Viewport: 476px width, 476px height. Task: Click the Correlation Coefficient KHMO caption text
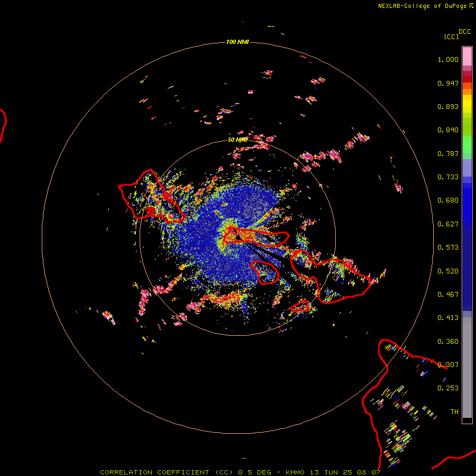(x=240, y=472)
